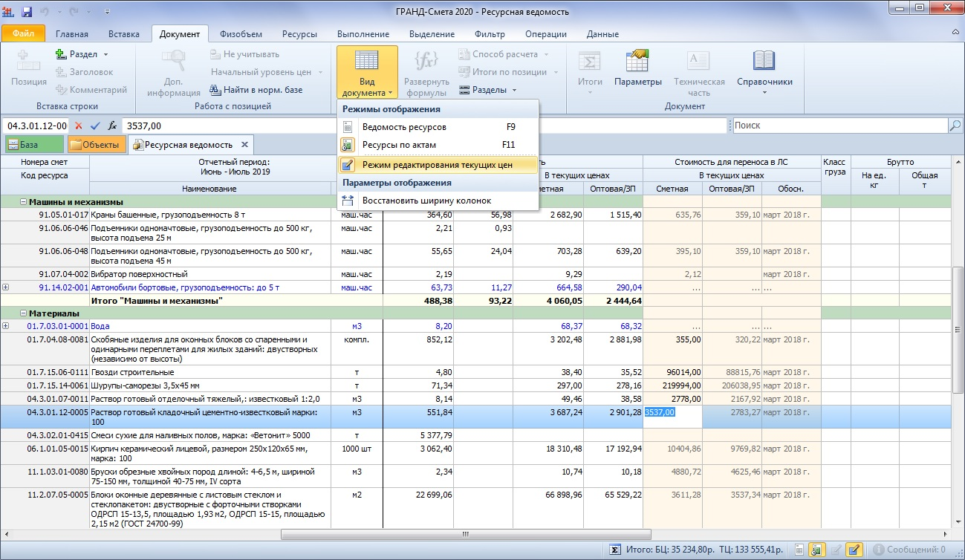Switch to the База tab
Screen dimensions: 965x560
pyautogui.click(x=34, y=145)
